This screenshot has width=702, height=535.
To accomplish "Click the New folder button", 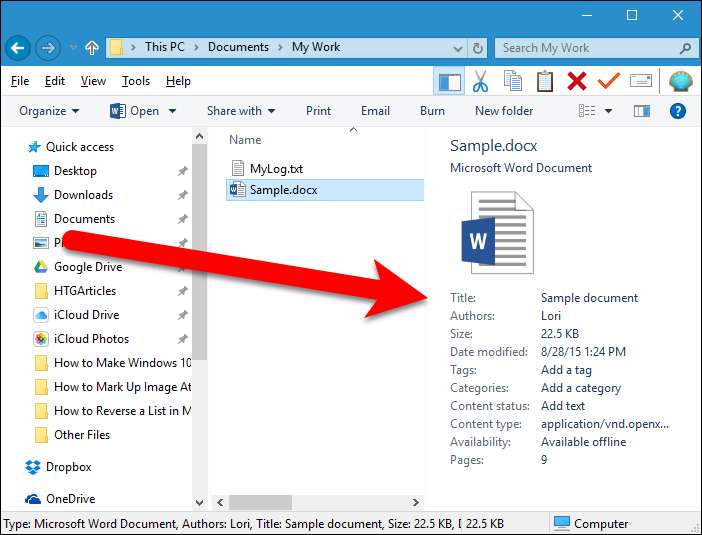I will [x=504, y=111].
